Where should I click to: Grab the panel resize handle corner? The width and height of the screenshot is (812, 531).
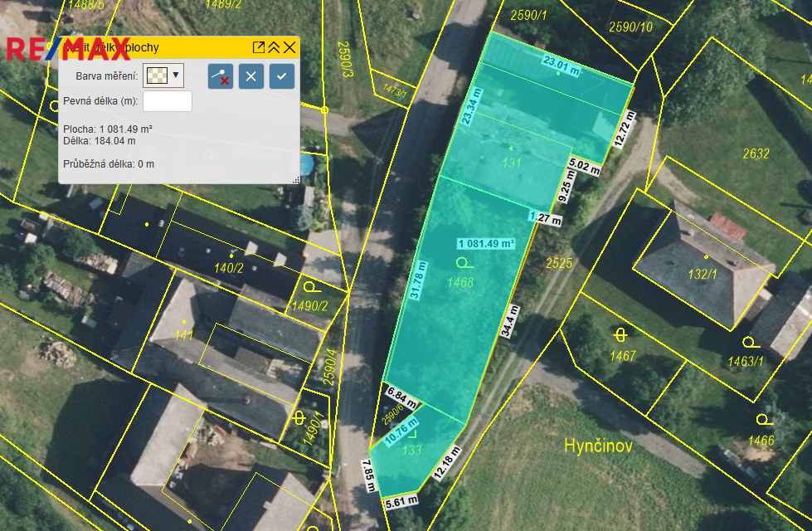pos(295,179)
